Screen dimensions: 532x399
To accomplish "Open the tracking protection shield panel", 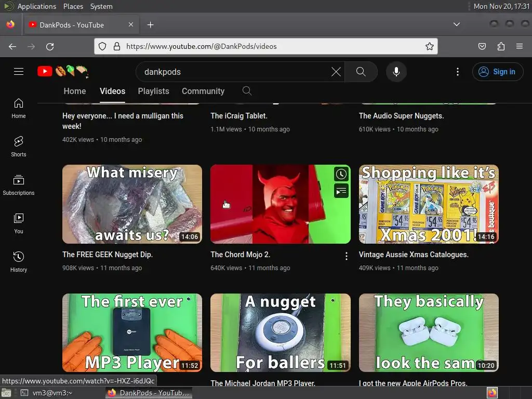I will (102, 46).
